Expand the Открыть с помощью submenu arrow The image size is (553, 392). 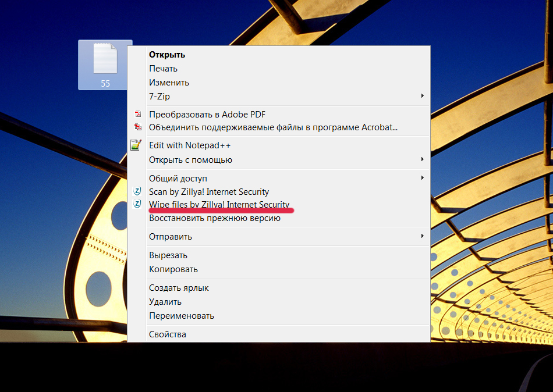[422, 159]
